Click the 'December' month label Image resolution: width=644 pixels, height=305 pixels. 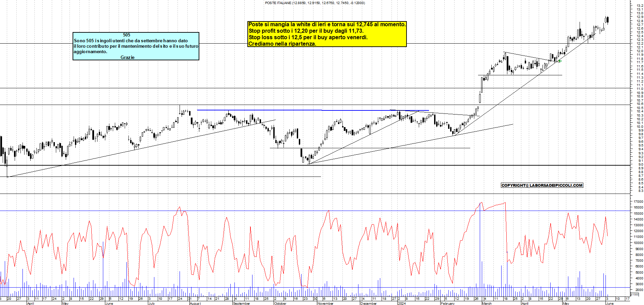coord(369,303)
